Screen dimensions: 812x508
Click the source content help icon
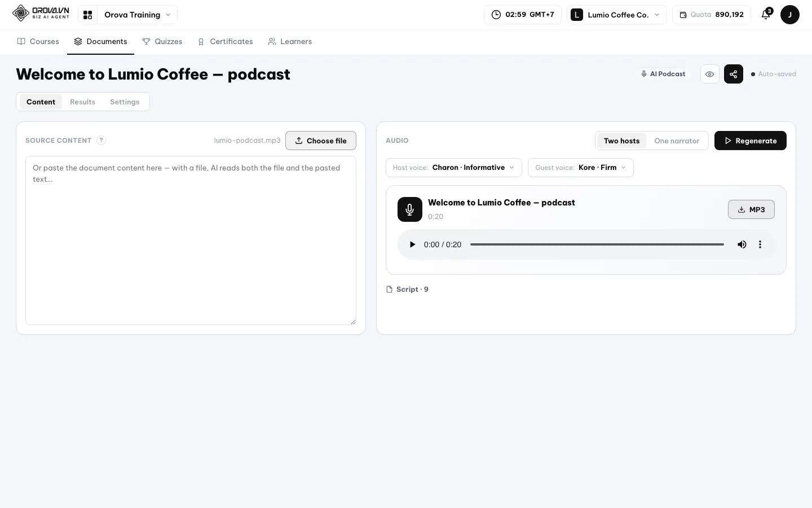tap(101, 141)
